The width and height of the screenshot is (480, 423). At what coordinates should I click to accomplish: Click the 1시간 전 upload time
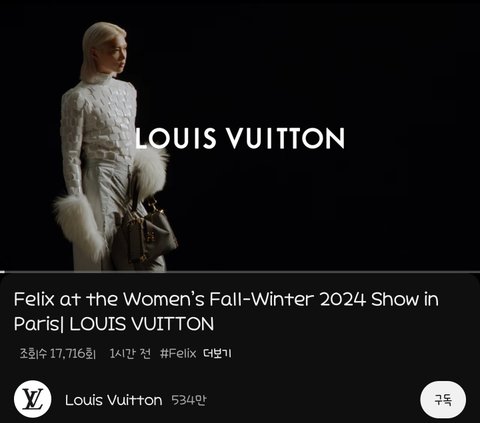[130, 353]
